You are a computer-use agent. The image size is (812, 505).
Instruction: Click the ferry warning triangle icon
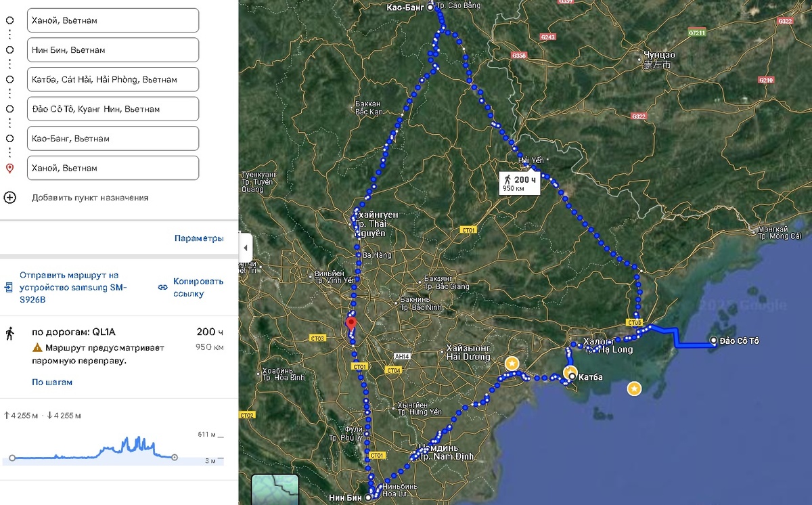click(x=38, y=348)
